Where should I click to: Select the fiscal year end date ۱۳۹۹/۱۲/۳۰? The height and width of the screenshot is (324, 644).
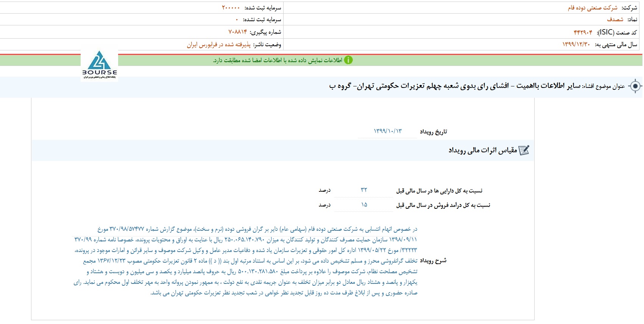point(576,44)
